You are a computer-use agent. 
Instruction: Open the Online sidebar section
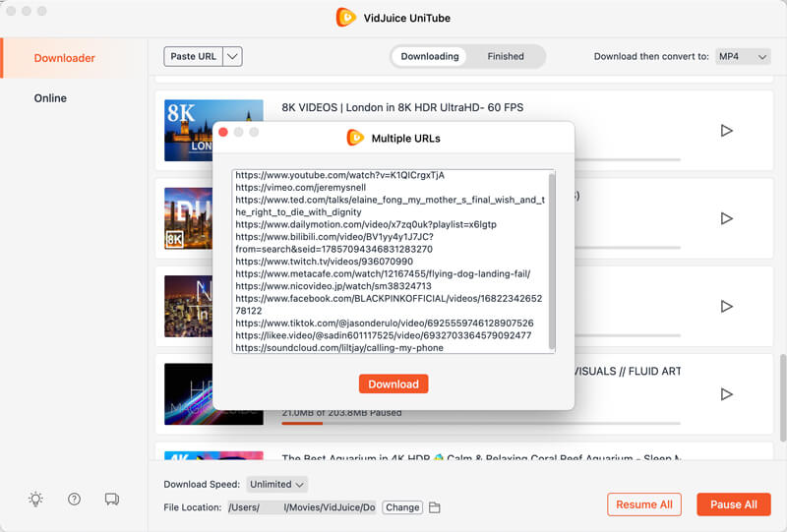pos(50,98)
